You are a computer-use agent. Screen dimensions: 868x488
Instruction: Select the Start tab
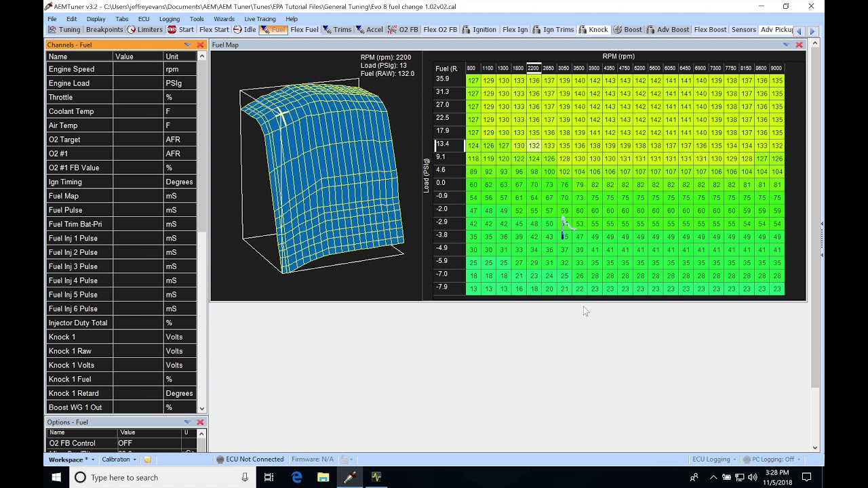tap(181, 30)
